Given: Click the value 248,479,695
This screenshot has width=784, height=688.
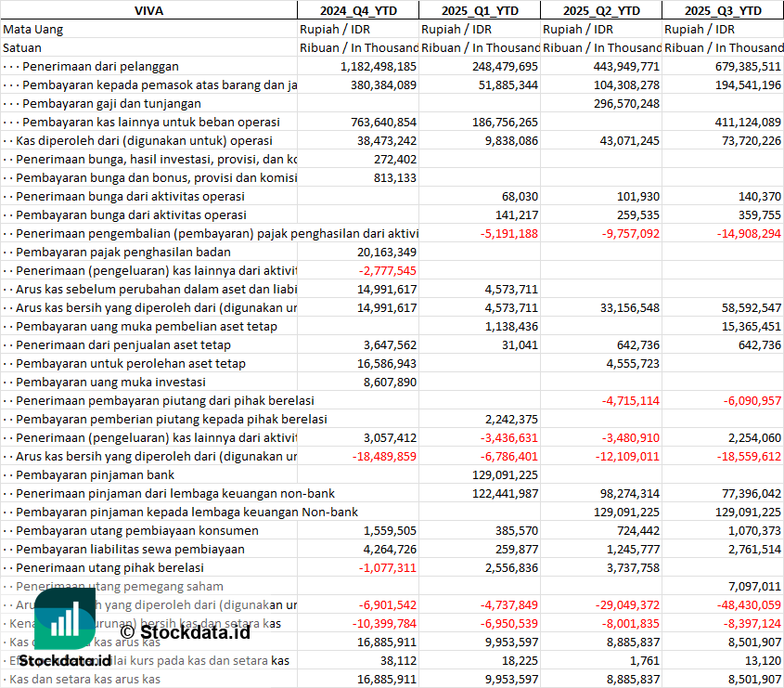Looking at the screenshot, I should coord(505,67).
